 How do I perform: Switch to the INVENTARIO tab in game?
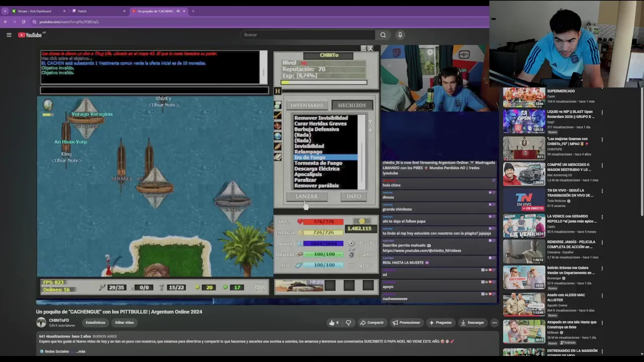306,105
